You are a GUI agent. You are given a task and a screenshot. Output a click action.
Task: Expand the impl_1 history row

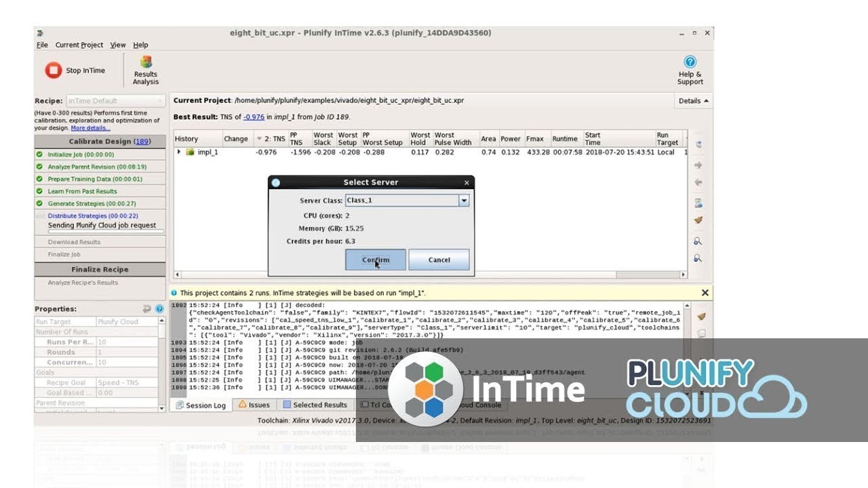click(179, 152)
